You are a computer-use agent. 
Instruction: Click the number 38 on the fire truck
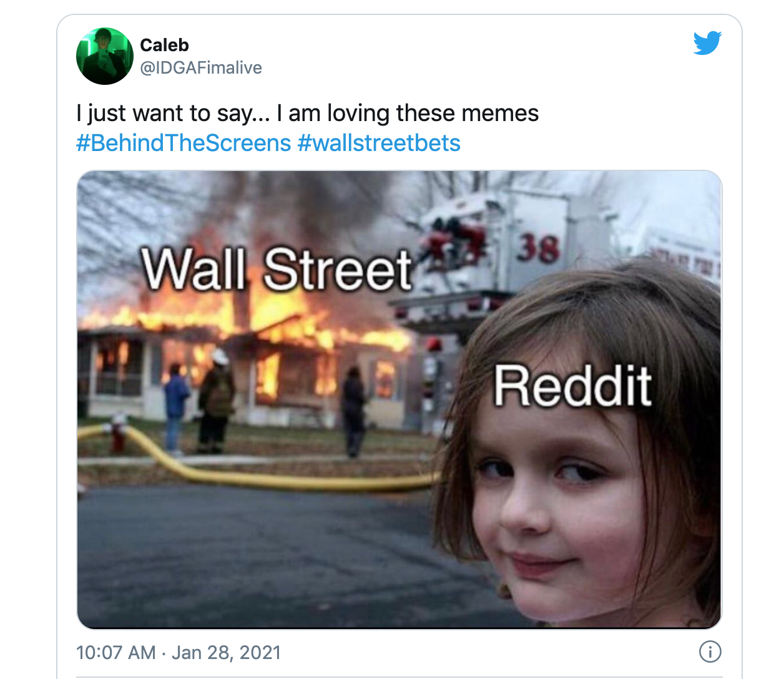537,249
